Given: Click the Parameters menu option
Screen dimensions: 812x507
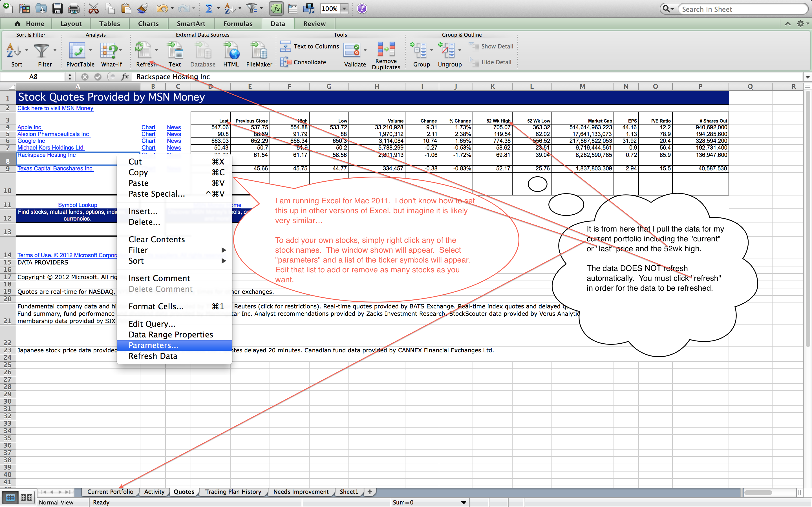Looking at the screenshot, I should tap(154, 345).
